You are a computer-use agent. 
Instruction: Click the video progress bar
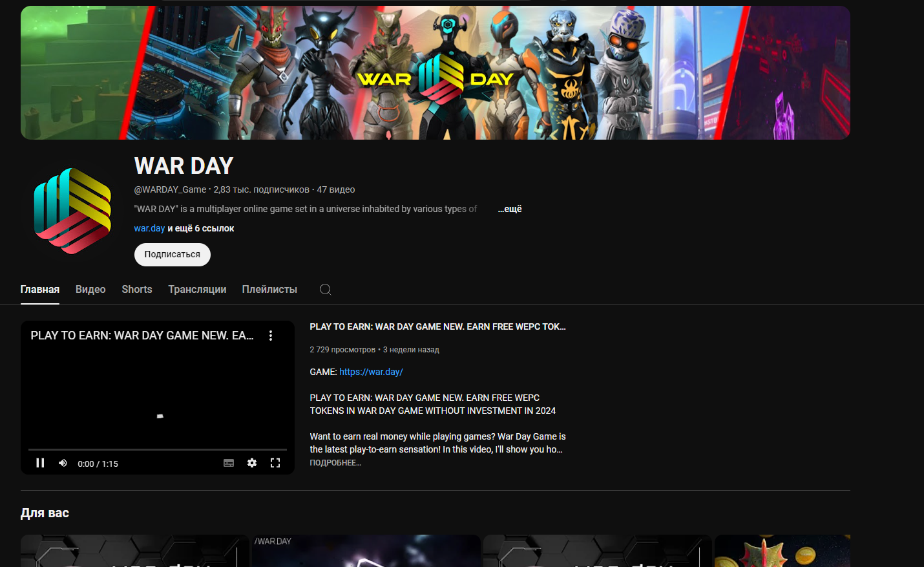[158, 449]
